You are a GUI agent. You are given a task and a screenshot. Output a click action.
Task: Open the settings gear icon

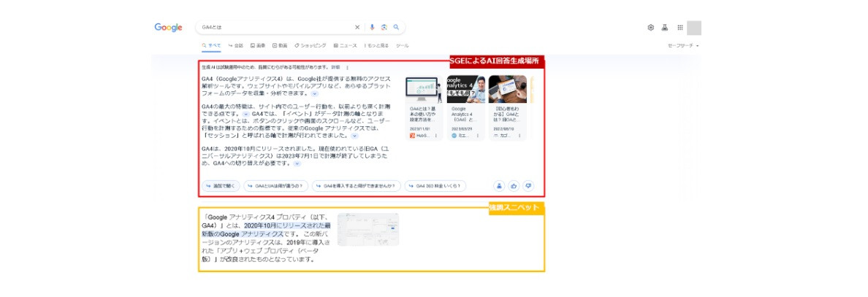[x=650, y=28]
